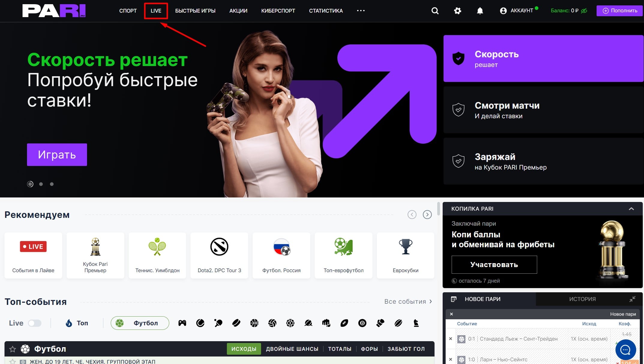Open the search magnifier icon
Screen dimensions: 644x364
(x=435, y=11)
